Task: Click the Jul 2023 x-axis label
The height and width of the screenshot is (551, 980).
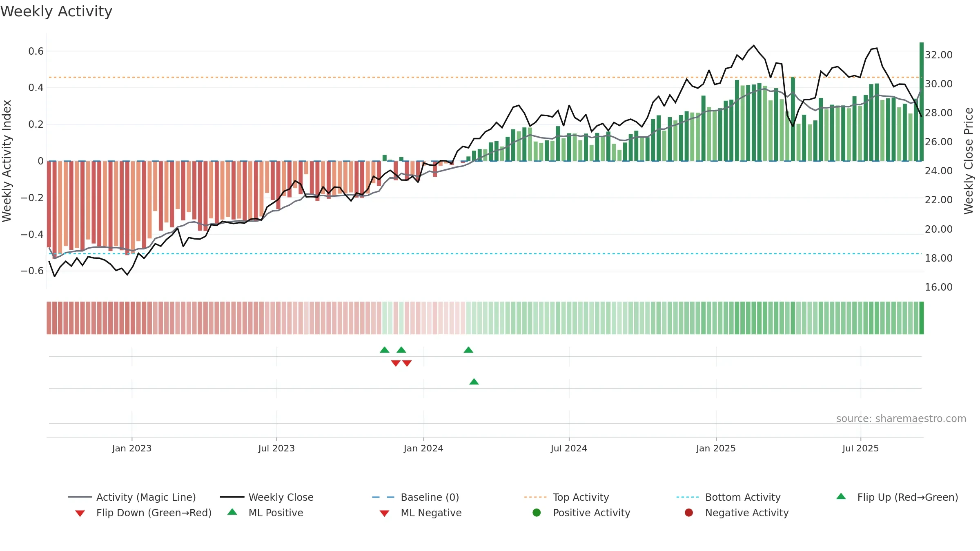Action: pyautogui.click(x=276, y=448)
